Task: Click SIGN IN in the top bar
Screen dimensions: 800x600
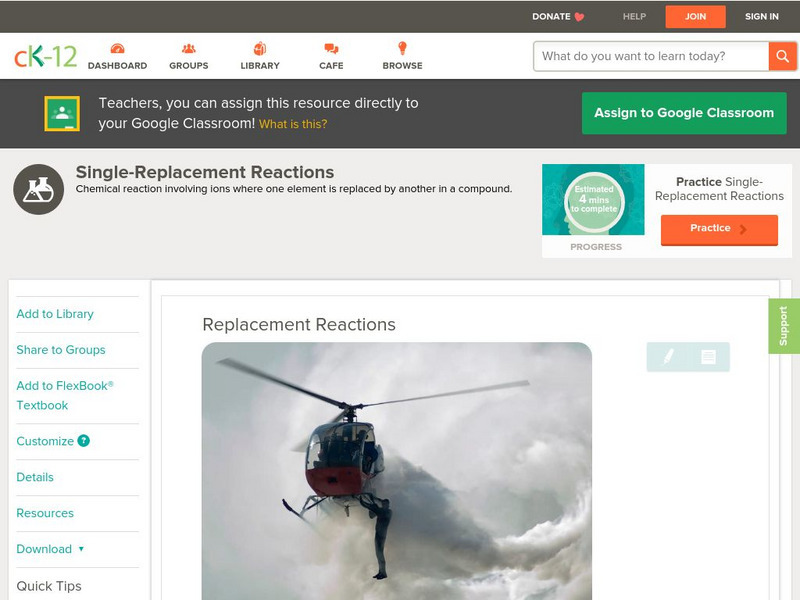Action: [762, 17]
